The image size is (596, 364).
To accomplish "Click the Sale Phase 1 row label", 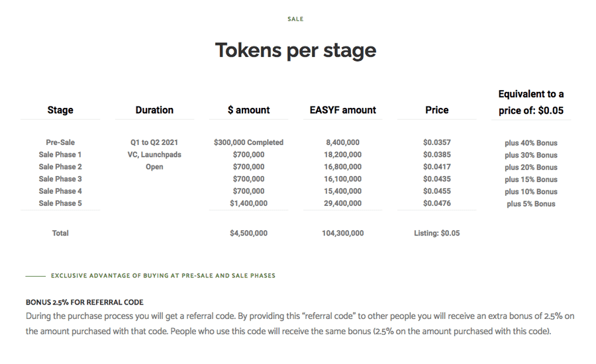I will point(60,155).
